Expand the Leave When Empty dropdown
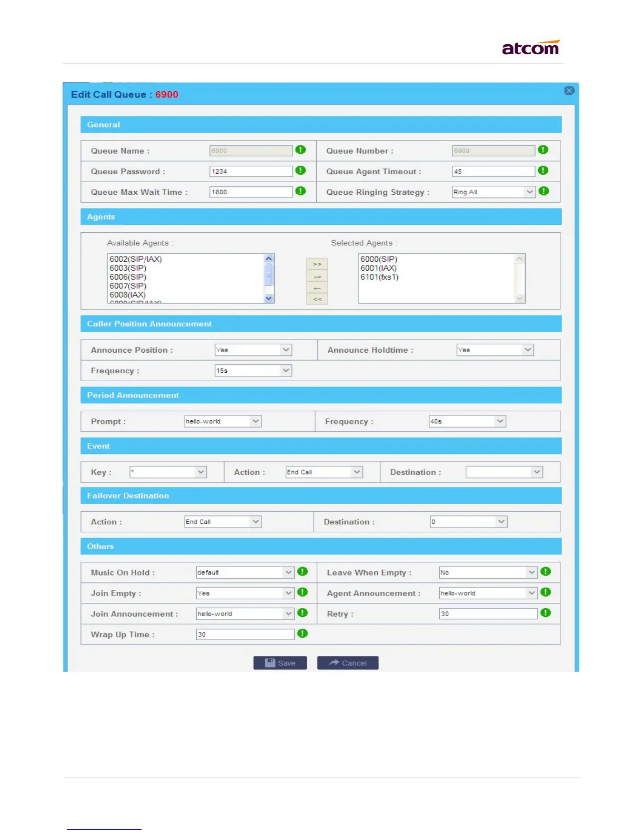This screenshot has height=834, width=644. (x=488, y=572)
